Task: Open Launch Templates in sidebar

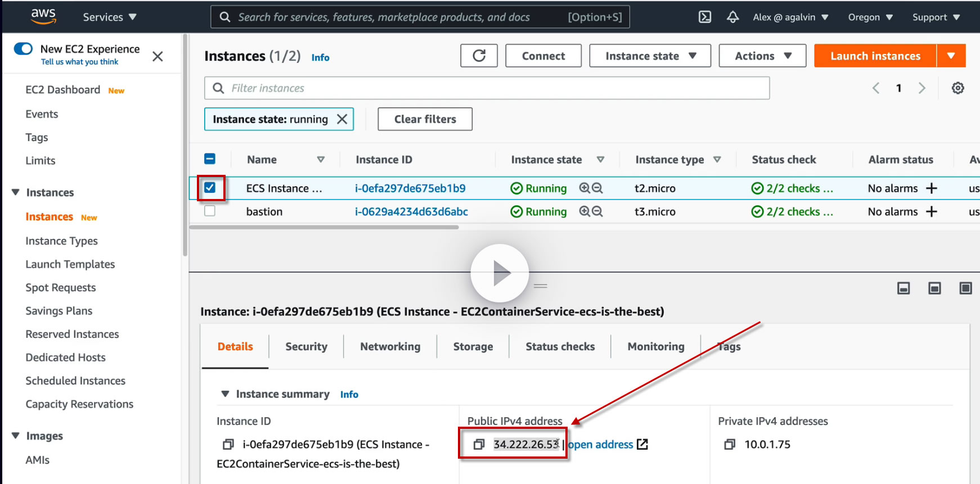Action: tap(70, 264)
